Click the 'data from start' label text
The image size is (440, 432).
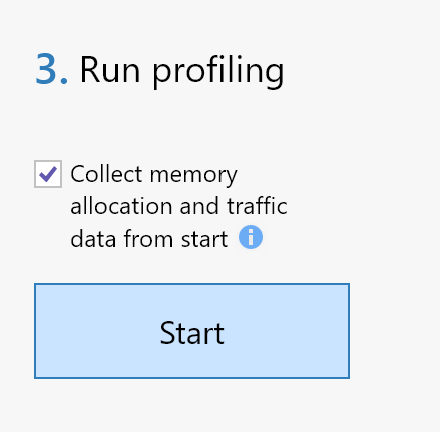pos(149,238)
